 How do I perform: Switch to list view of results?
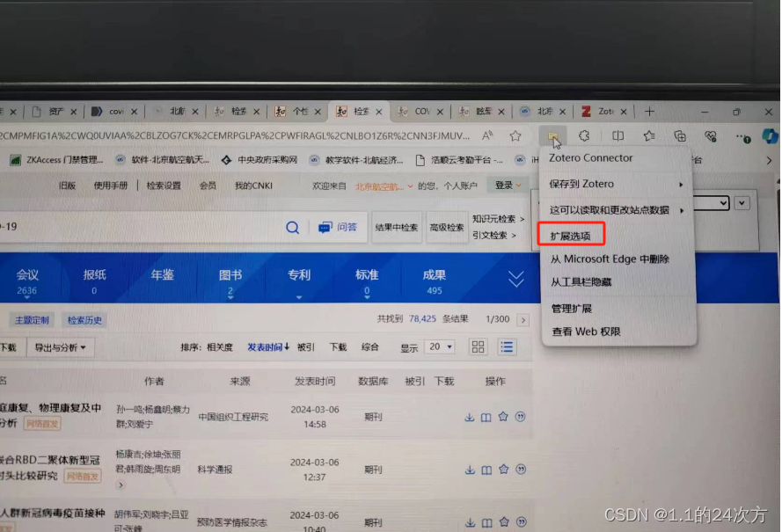pyautogui.click(x=507, y=346)
